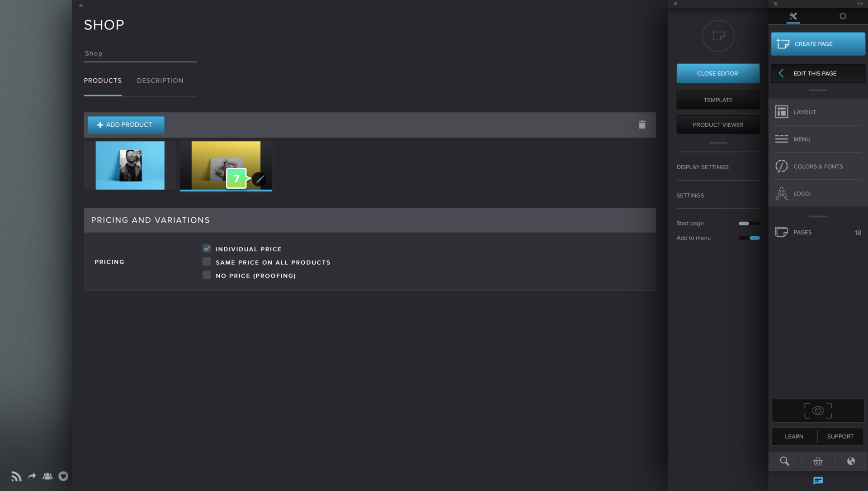The height and width of the screenshot is (491, 868).
Task: Open Colors & Fonts icon
Action: tap(782, 166)
